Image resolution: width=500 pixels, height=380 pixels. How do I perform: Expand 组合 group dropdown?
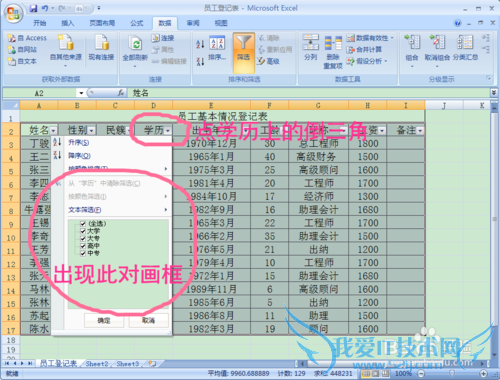click(412, 66)
